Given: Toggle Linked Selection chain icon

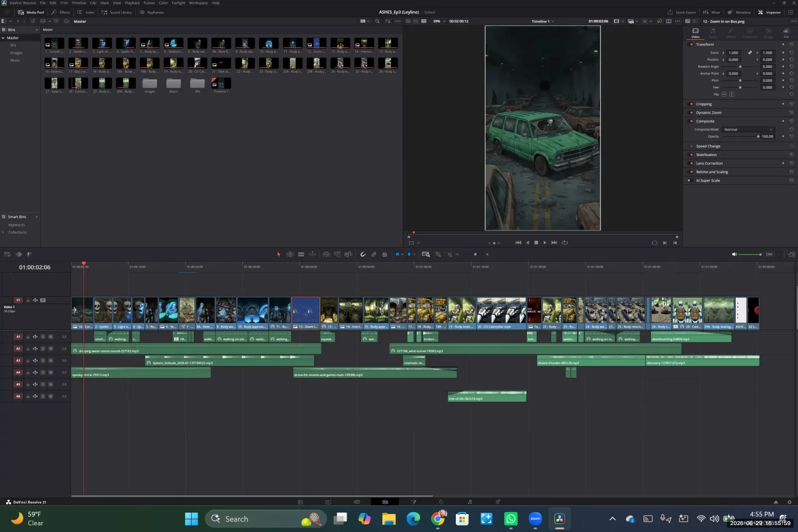Looking at the screenshot, I should [x=374, y=254].
